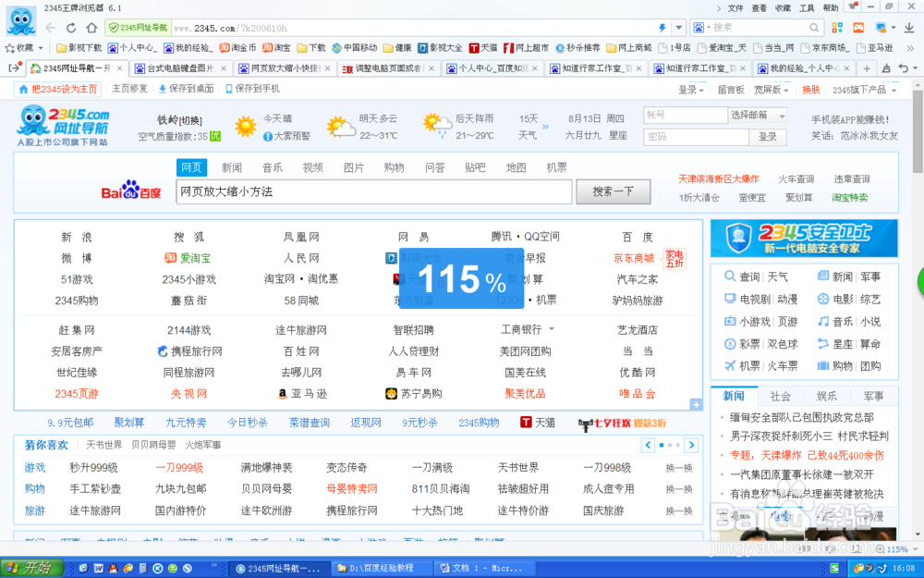This screenshot has width=924, height=578.
Task: Switch to the 网页放大缩小快捷 tab
Action: (284, 68)
